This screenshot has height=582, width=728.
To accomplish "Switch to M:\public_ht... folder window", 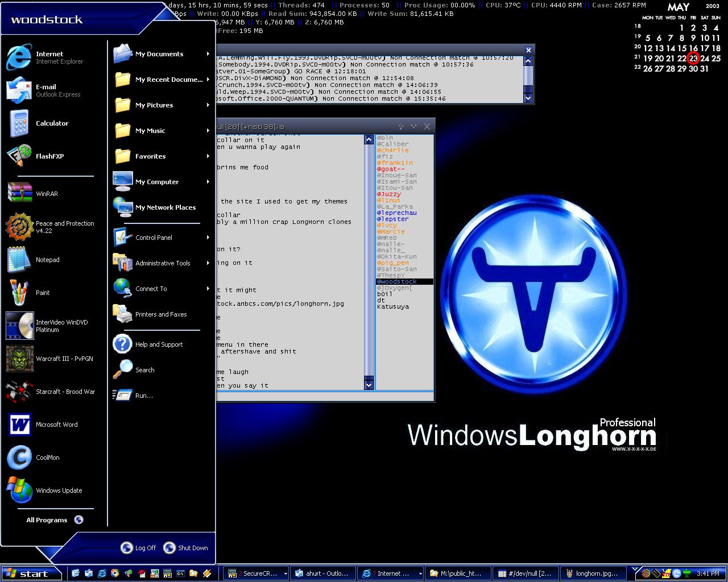I will (458, 573).
